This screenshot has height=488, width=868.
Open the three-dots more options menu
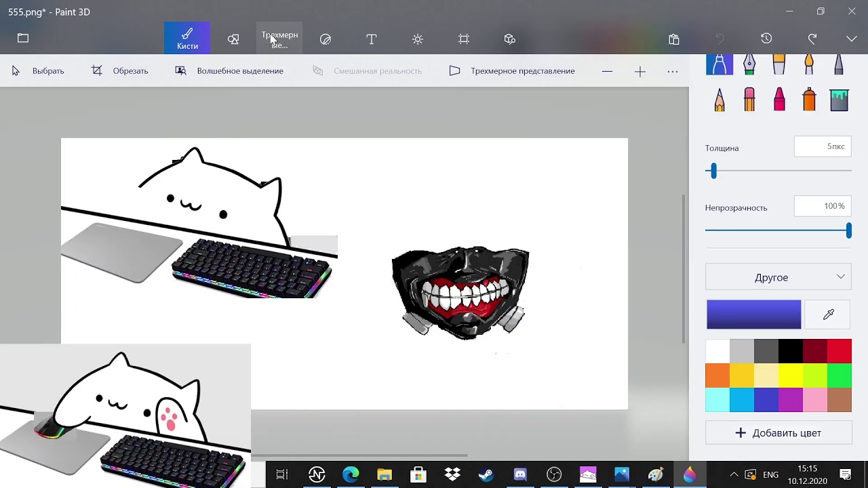point(673,71)
